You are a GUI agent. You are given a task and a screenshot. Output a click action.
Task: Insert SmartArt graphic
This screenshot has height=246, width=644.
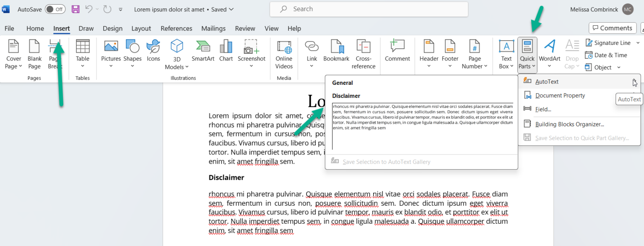point(203,50)
